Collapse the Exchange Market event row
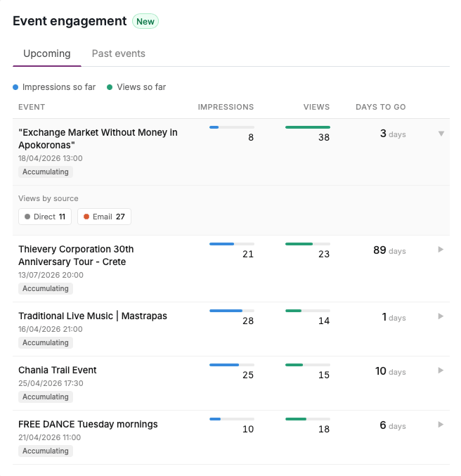This screenshot has height=476, width=461. coord(441,134)
